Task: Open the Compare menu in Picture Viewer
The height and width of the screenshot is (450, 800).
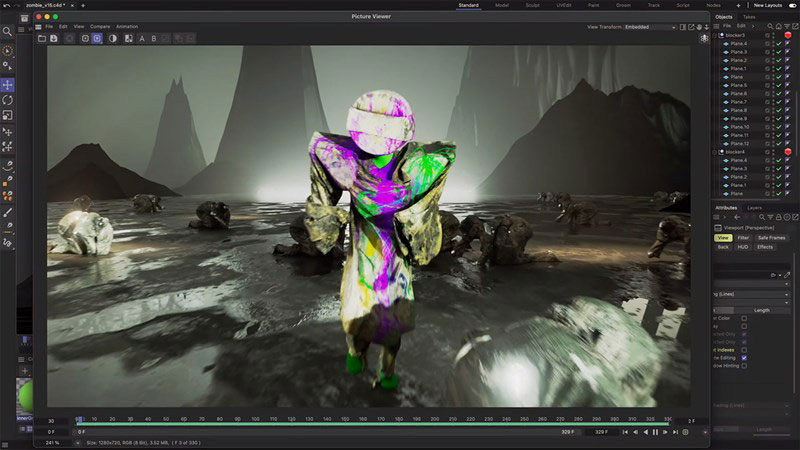Action: pyautogui.click(x=100, y=27)
